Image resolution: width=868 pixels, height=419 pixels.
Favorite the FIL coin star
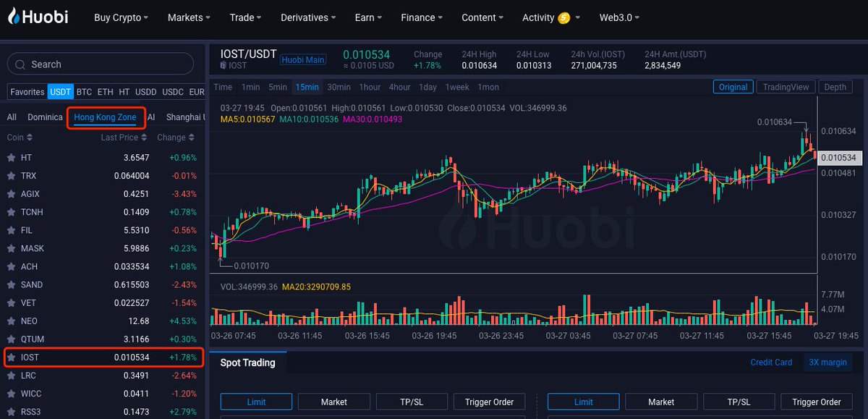[x=10, y=230]
